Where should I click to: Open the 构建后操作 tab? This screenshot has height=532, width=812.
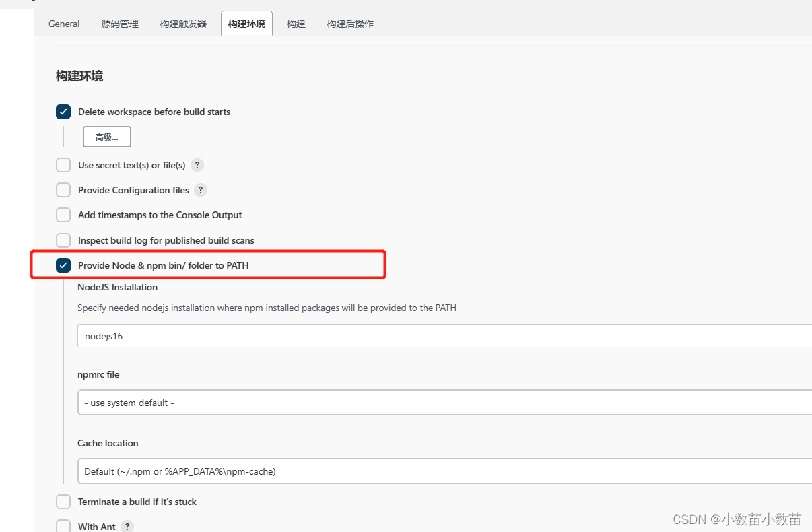[349, 24]
